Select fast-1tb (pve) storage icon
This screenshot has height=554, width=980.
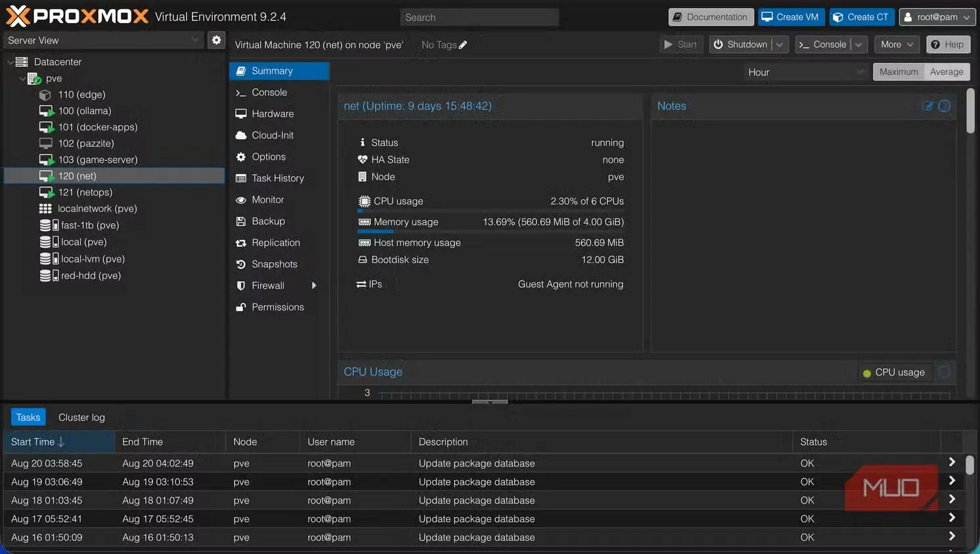click(49, 225)
